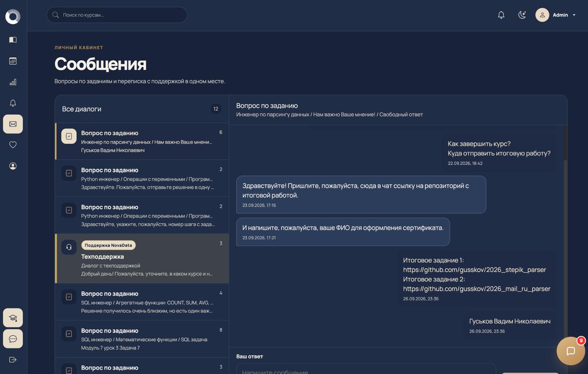Click the graduation cap button in sidebar
This screenshot has height=374, width=588.
(x=13, y=318)
